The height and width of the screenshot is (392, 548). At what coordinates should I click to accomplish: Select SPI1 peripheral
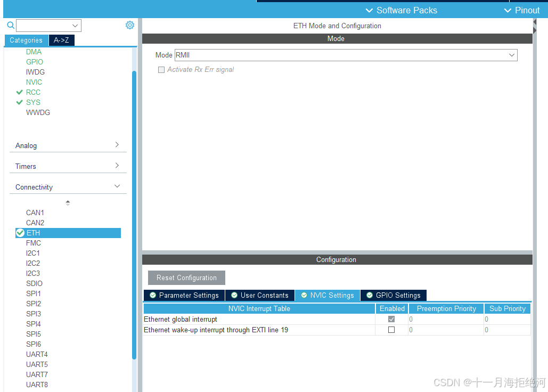tap(34, 293)
